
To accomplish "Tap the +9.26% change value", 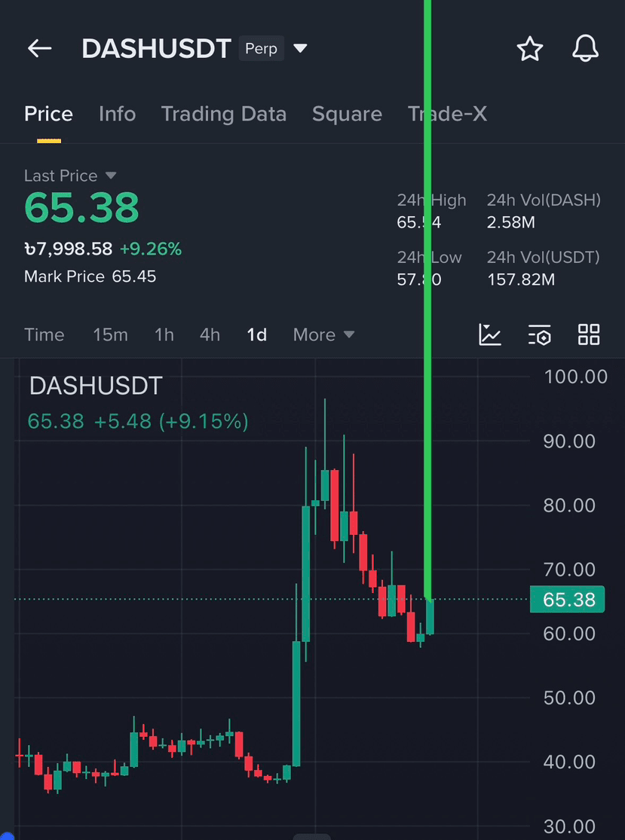I will tap(151, 249).
